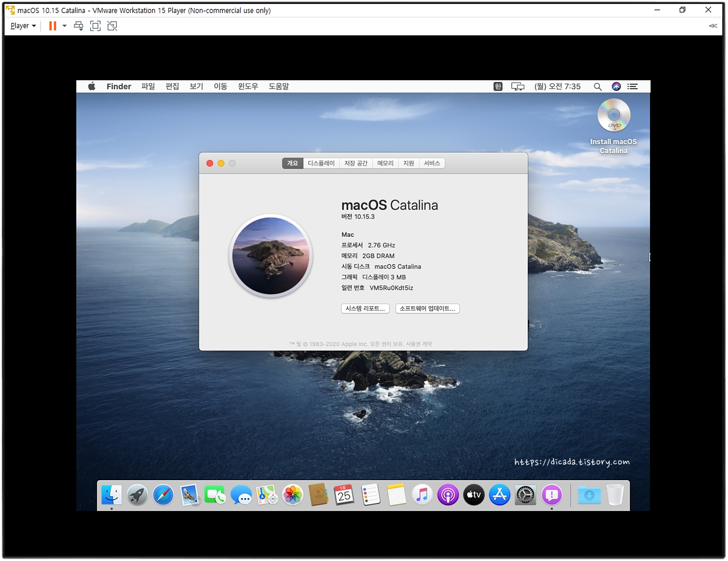This screenshot has height=561, width=728.
Task: Click the 버전 10.15.3 text
Action: (x=358, y=217)
